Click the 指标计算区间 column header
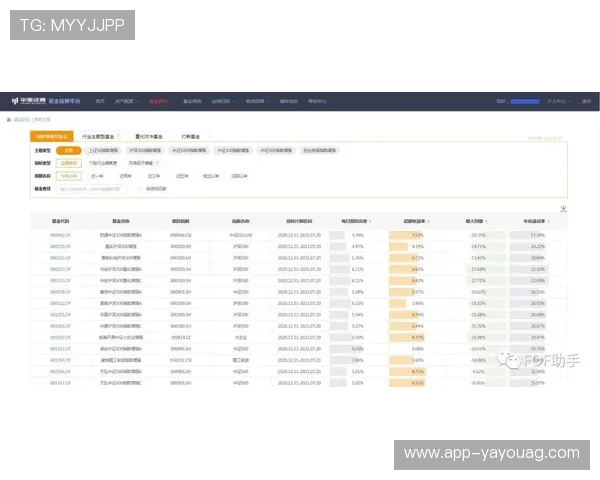 click(299, 221)
